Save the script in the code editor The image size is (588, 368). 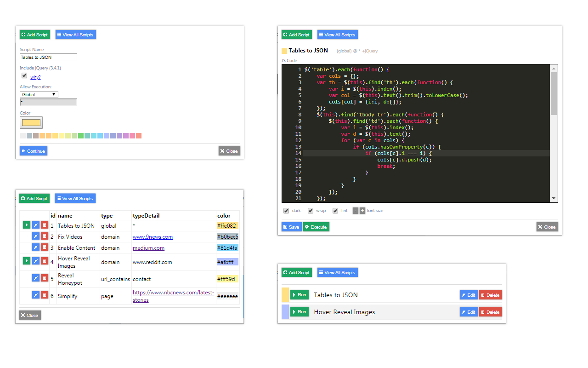tap(292, 227)
